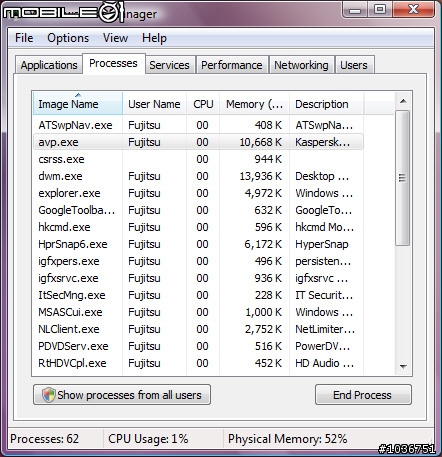Click the 10,668 K memory value
The image size is (442, 457).
tap(261, 142)
